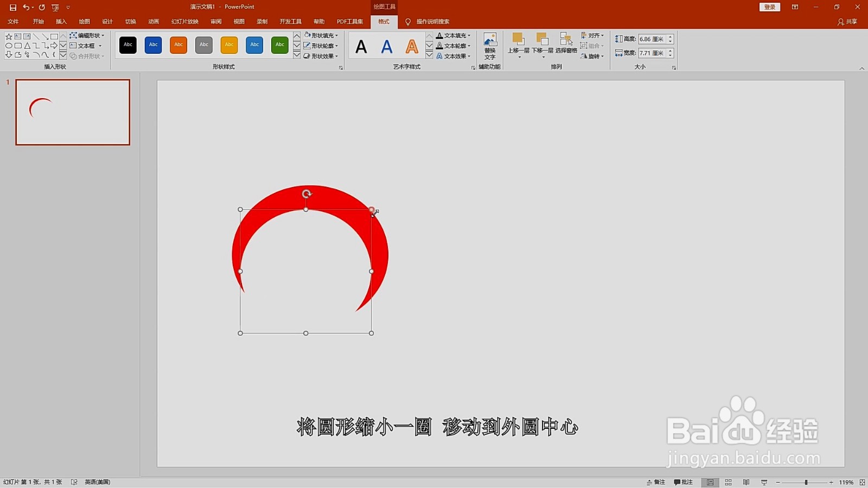Open the 文本轮廓 text outline dropdown

pyautogui.click(x=454, y=46)
